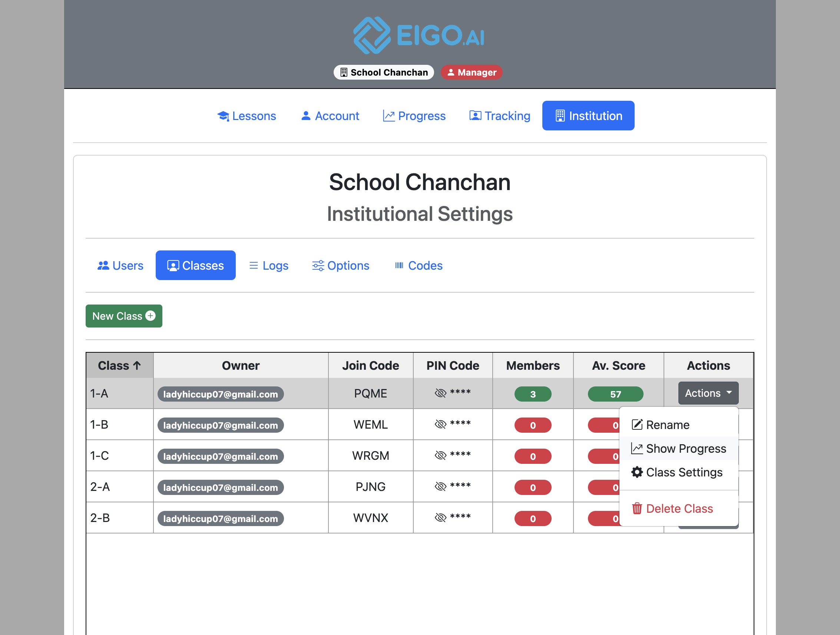This screenshot has width=840, height=635.
Task: Select class name 1-A cell
Action: pyautogui.click(x=120, y=393)
